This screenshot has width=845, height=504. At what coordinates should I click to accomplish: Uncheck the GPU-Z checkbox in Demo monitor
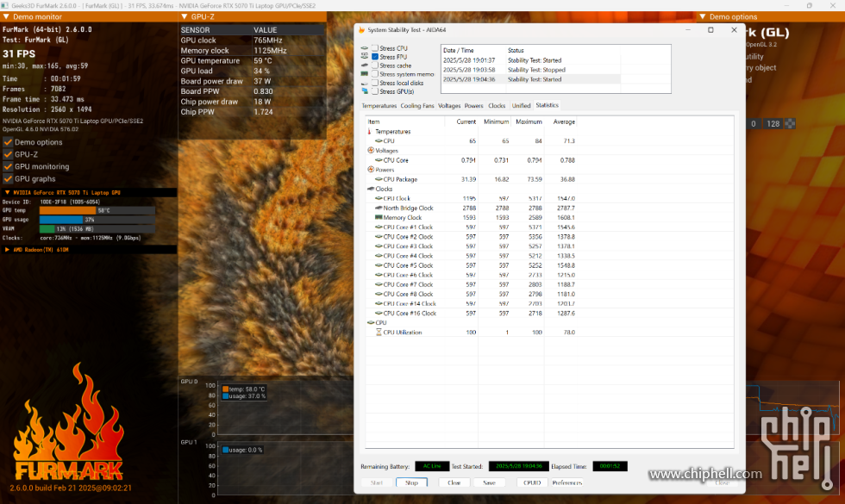8,154
